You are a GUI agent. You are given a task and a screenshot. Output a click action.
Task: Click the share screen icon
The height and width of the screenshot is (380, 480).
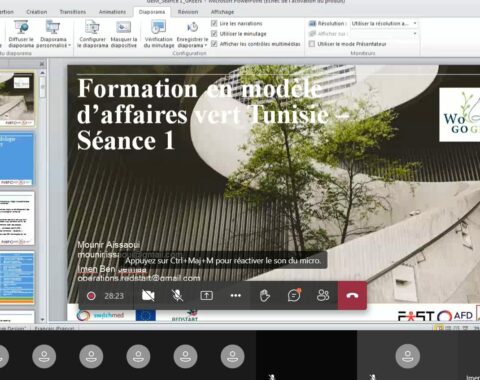pyautogui.click(x=206, y=295)
